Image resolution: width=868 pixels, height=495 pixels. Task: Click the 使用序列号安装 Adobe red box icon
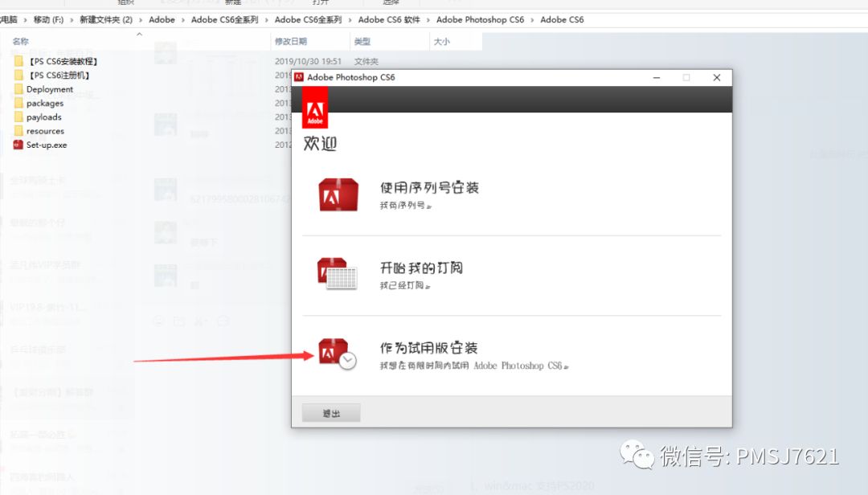338,193
